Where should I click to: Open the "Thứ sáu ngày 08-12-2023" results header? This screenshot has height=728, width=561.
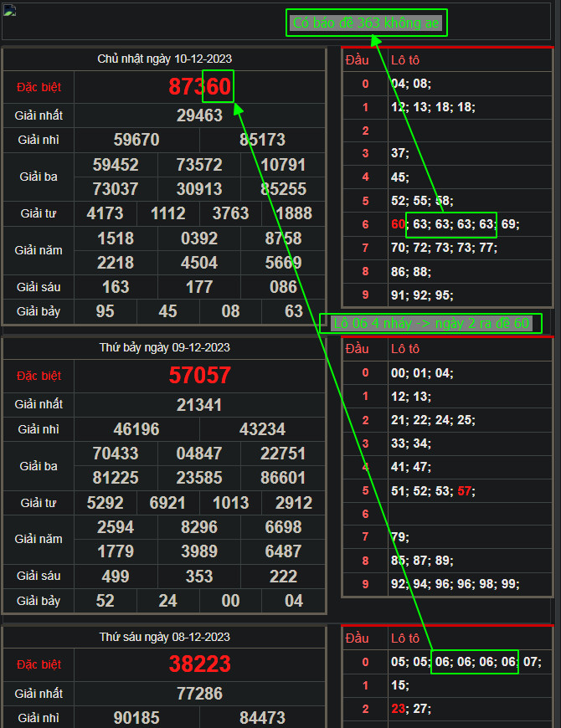point(164,637)
